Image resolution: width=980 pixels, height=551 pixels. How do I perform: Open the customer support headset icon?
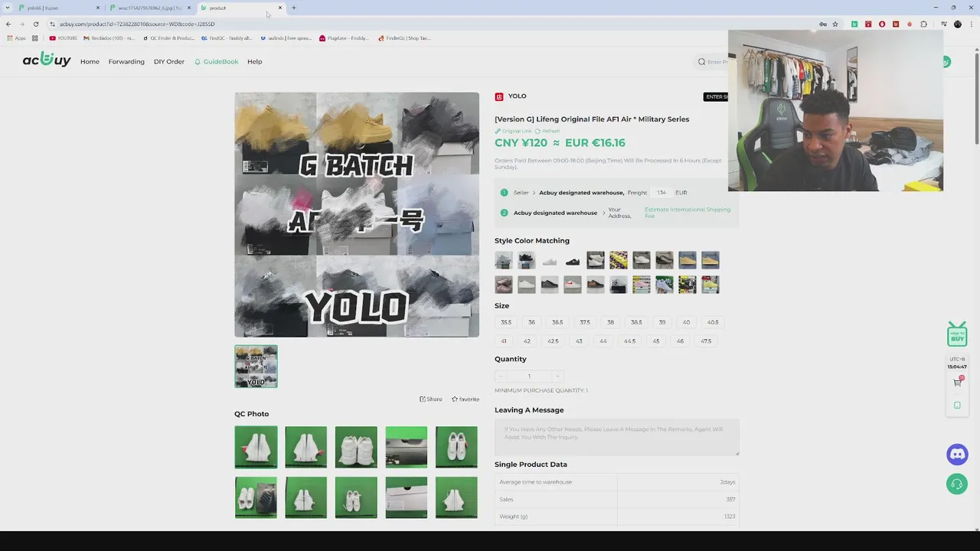tap(957, 484)
